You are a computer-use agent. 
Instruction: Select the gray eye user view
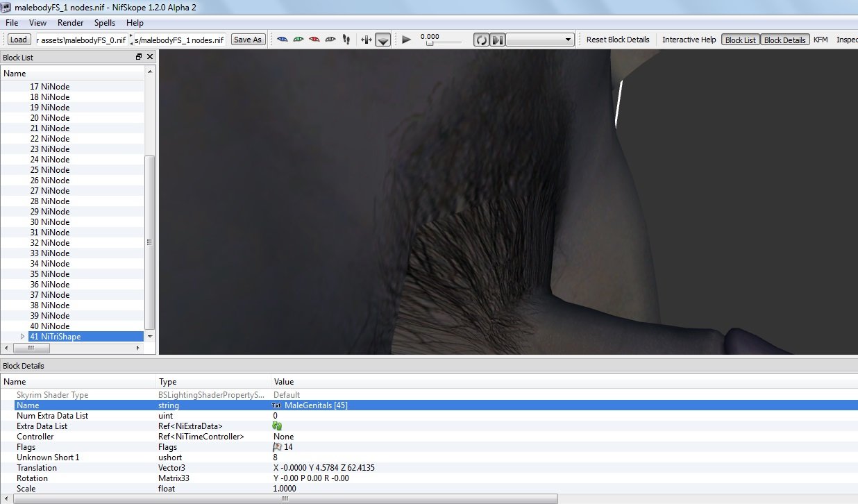[x=330, y=40]
